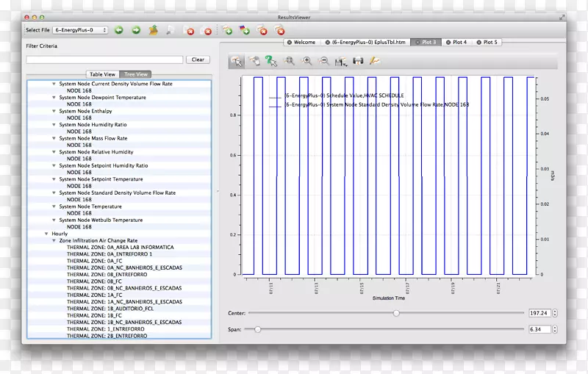Click the zoom in magnifier icon
This screenshot has width=588, height=374.
(307, 61)
